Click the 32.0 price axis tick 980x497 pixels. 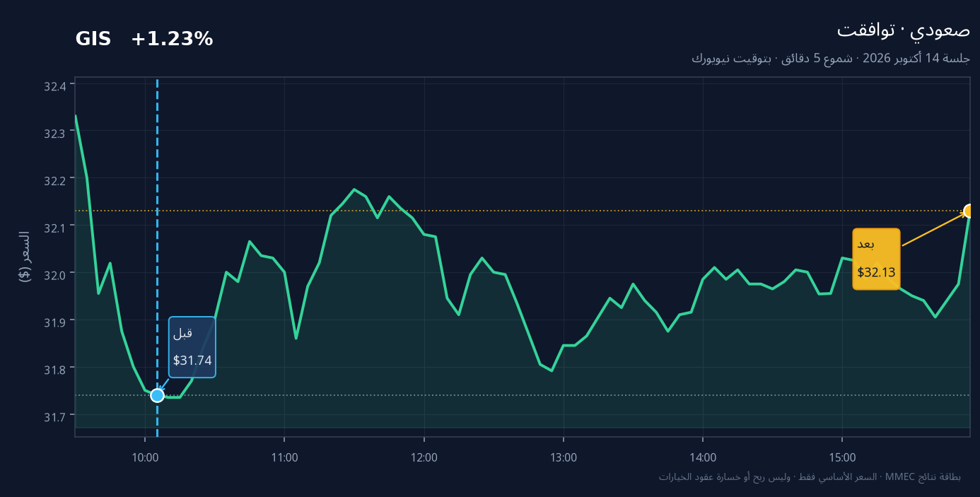pyautogui.click(x=54, y=274)
